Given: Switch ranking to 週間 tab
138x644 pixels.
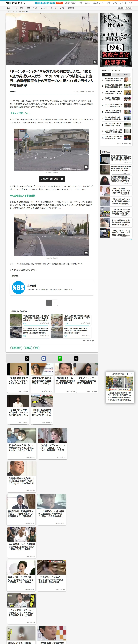Looking at the screenshot, I should 126,74.
